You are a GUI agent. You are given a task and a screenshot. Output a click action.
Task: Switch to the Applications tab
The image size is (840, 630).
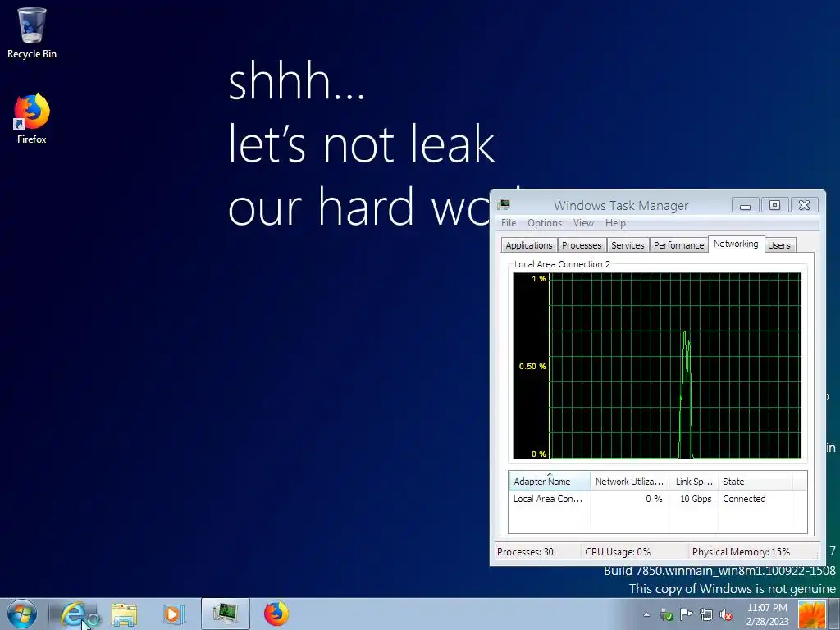point(529,244)
